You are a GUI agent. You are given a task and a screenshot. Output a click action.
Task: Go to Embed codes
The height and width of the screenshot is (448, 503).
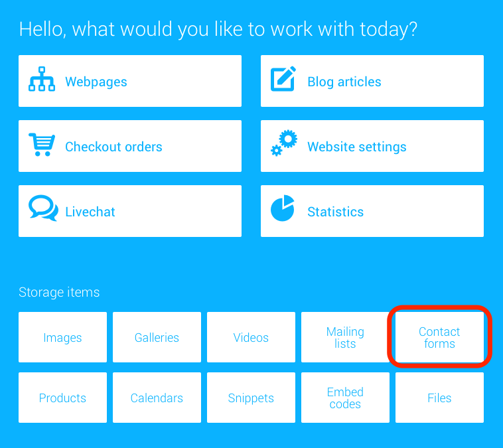click(x=345, y=398)
